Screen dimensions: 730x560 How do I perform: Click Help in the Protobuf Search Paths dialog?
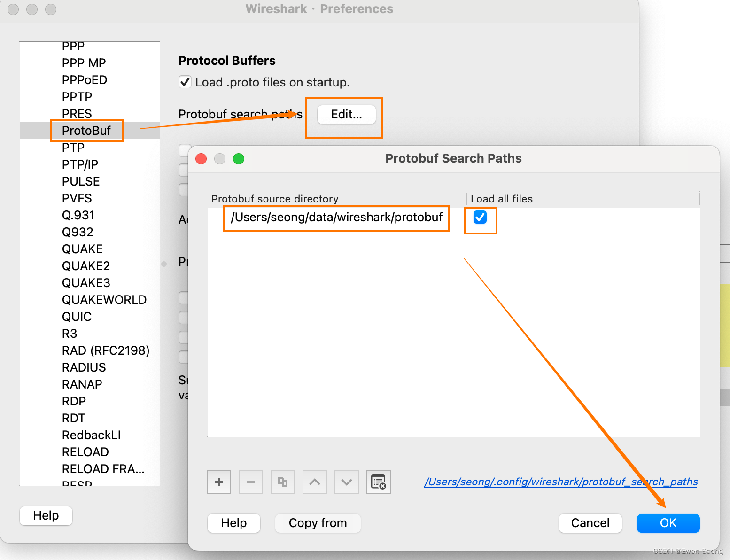(x=234, y=523)
